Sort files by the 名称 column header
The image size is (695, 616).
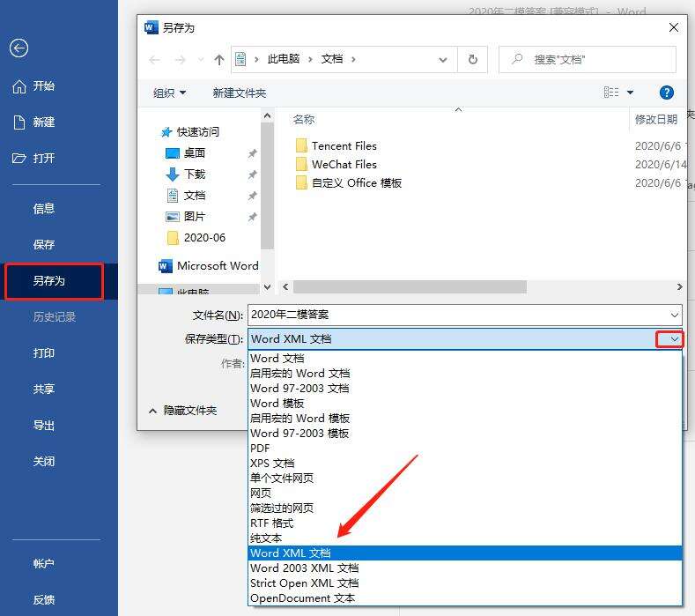(x=304, y=119)
